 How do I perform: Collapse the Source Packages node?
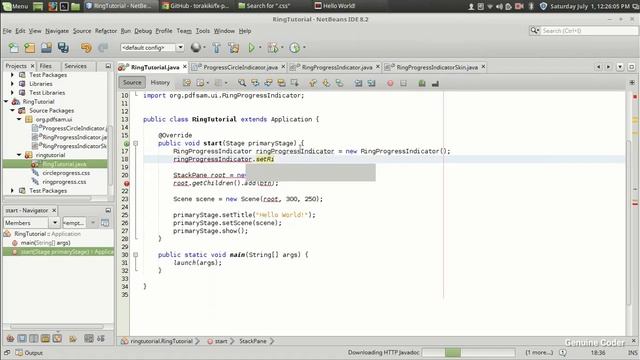coord(13,111)
